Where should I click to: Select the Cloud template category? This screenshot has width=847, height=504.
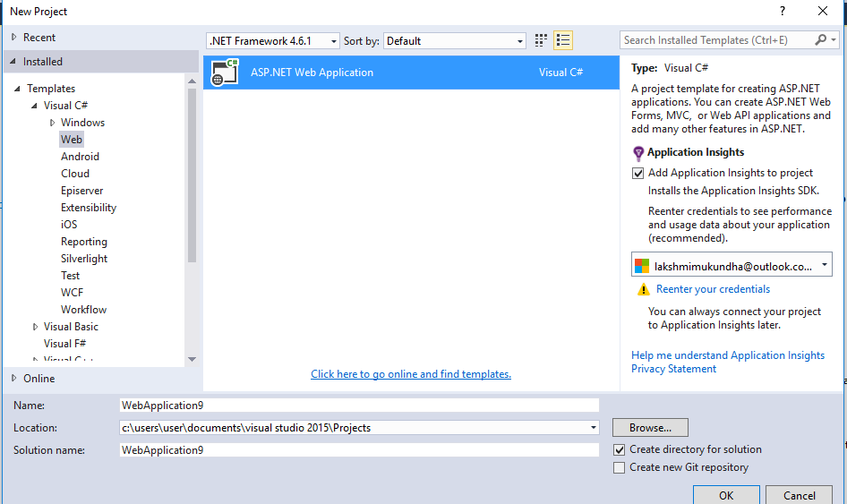coord(75,174)
